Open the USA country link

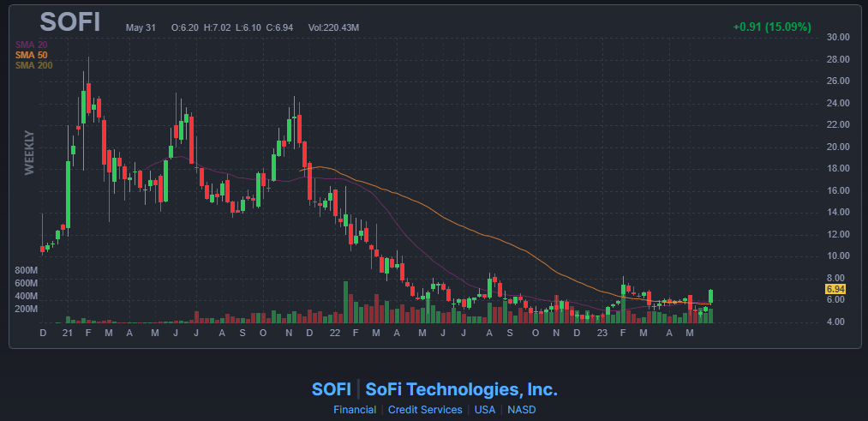point(485,410)
